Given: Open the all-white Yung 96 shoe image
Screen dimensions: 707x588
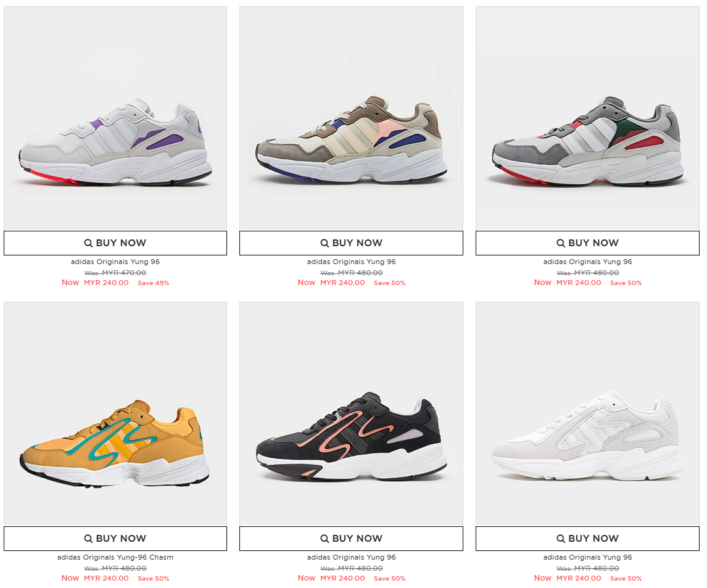Looking at the screenshot, I should [587, 414].
